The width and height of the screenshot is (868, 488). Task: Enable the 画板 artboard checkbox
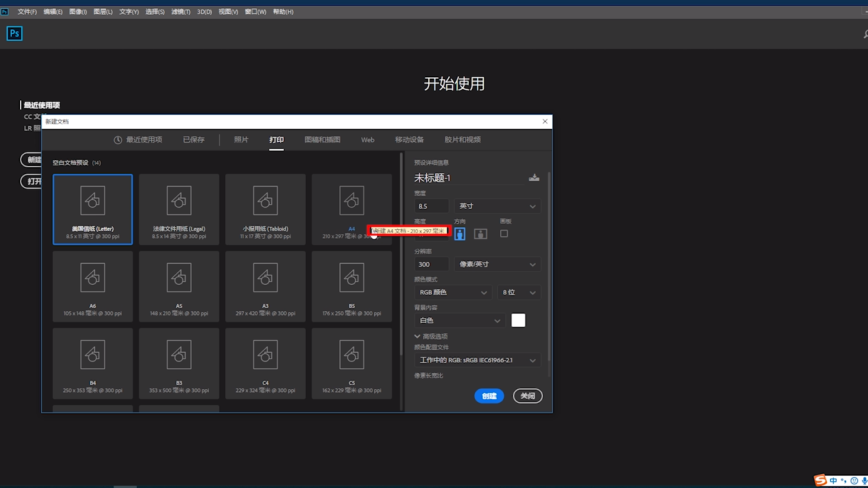coord(504,233)
